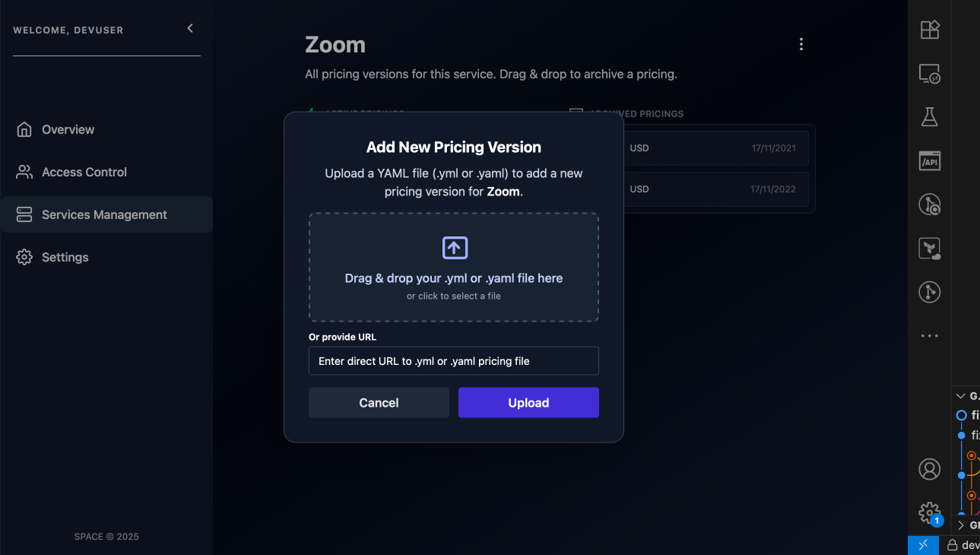Click the remote window status bar icon
This screenshot has height=555, width=980.
(923, 545)
